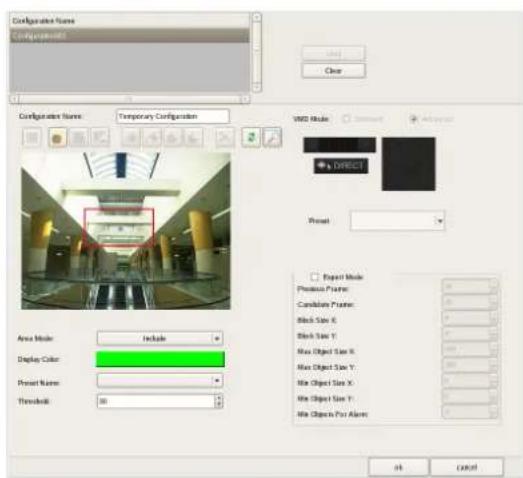The width and height of the screenshot is (523, 478).
Task: Click the camera preview image of the hallway
Action: click(x=126, y=231)
